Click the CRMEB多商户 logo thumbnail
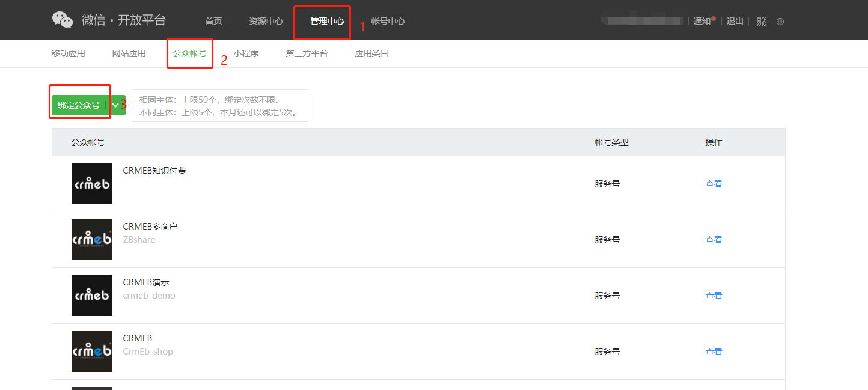 [92, 240]
